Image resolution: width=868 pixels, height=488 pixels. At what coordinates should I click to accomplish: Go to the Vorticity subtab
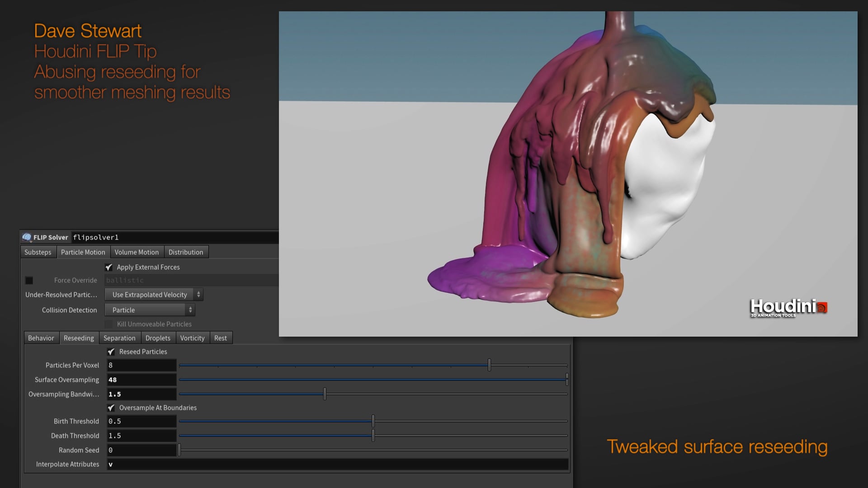[192, 338]
